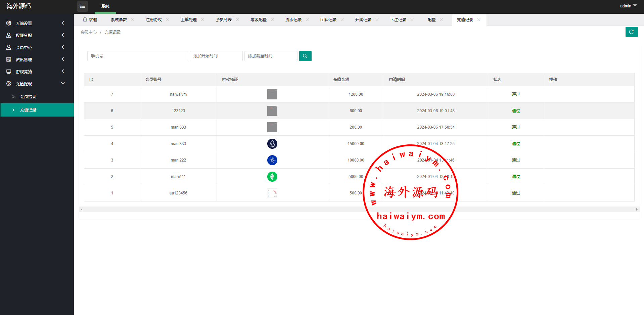Open green payment proof icon for mani111
Viewport: 644px width, 315px height.
coord(272,177)
